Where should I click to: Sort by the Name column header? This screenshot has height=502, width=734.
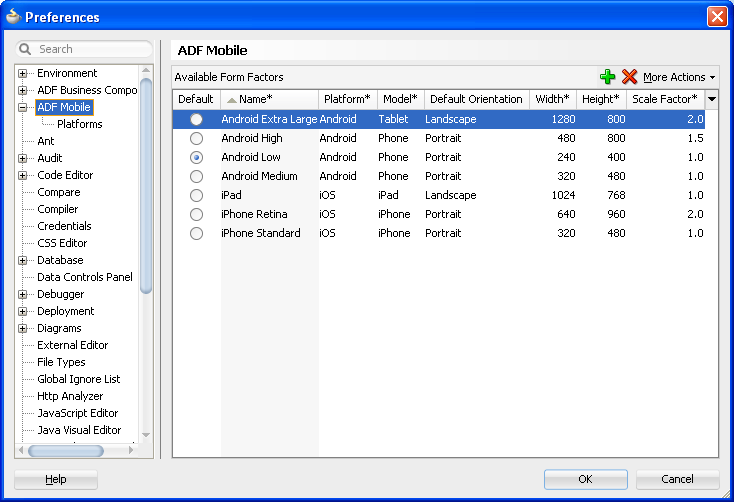pyautogui.click(x=269, y=99)
